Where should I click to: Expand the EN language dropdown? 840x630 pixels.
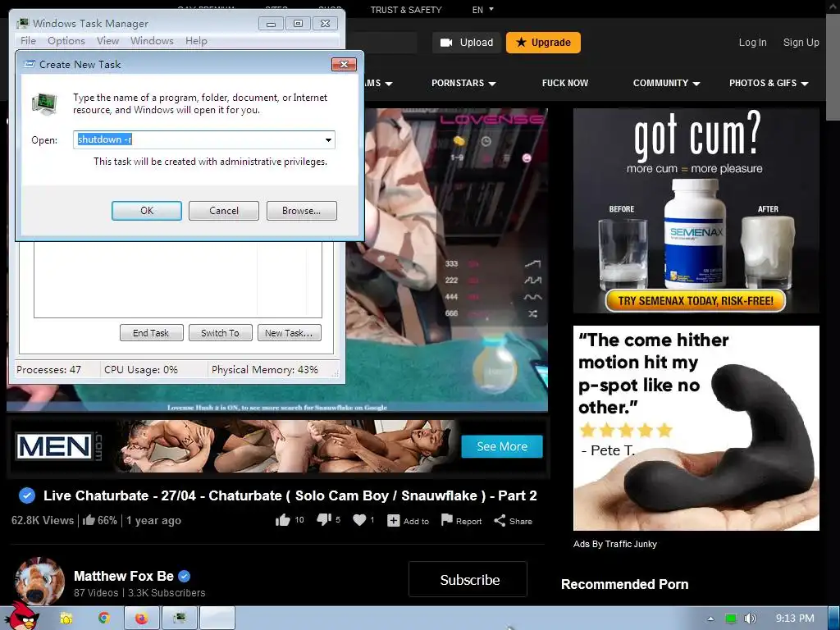482,10
